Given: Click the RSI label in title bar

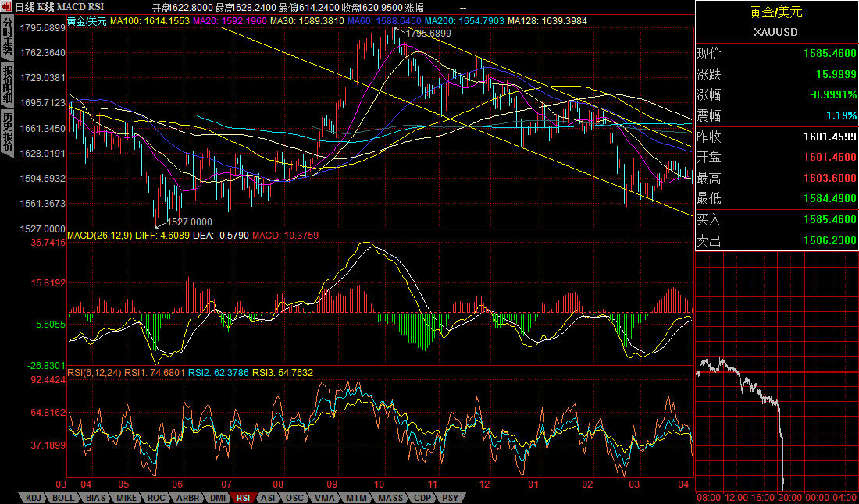Looking at the screenshot, I should [94, 8].
